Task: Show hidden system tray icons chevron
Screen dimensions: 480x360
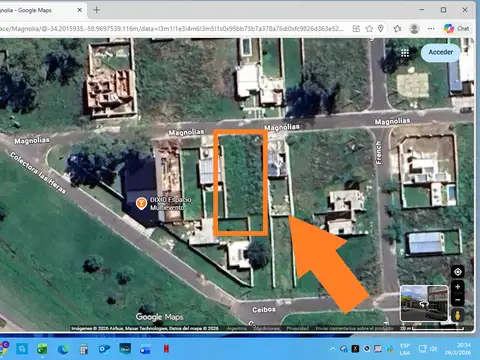Action: (x=332, y=349)
